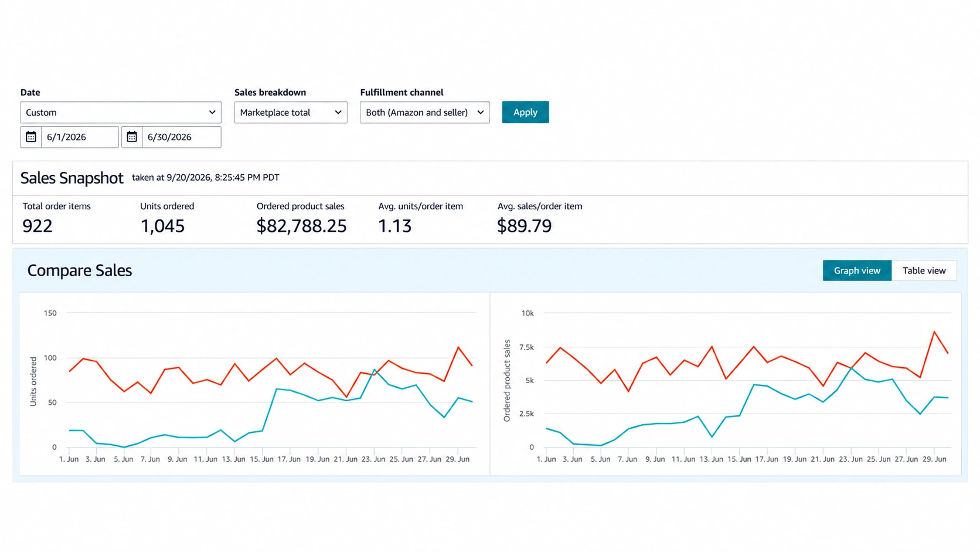Open the Sales breakdown Marketplace total dropdown

tap(291, 112)
